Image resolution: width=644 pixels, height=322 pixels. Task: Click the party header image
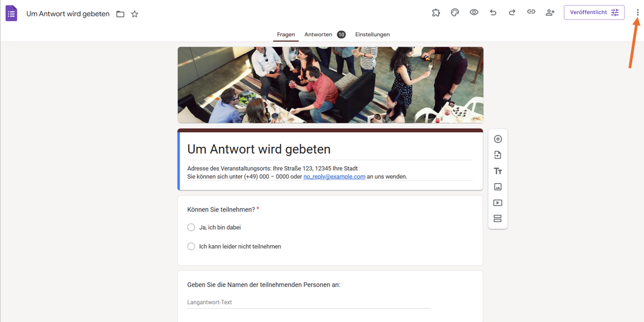330,85
